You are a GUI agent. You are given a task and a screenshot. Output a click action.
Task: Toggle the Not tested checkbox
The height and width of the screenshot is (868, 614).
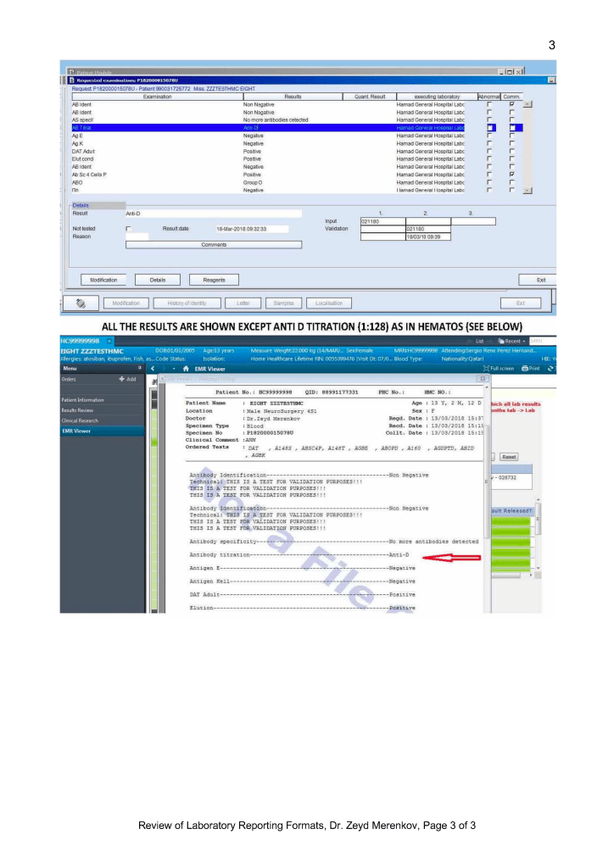[128, 229]
